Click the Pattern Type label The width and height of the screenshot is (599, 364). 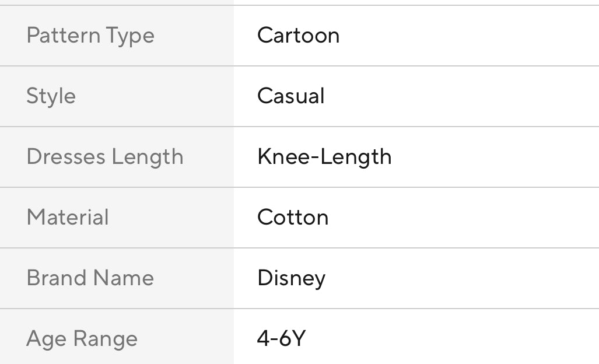[90, 36]
